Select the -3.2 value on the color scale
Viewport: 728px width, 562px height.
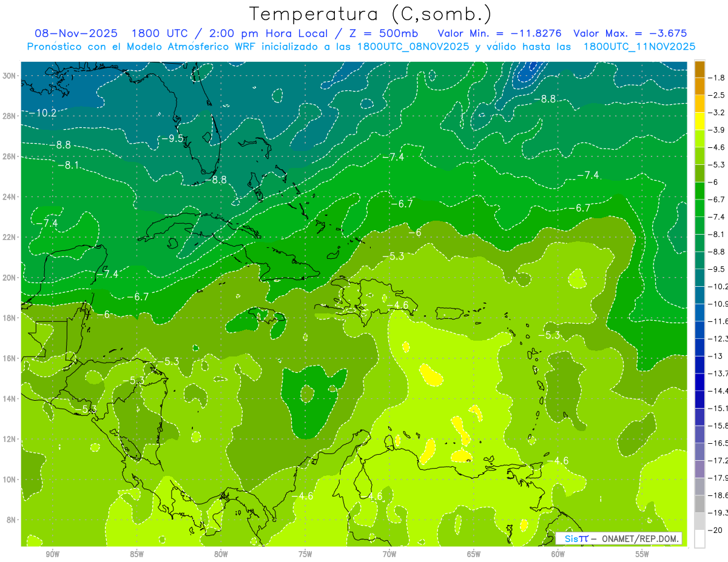point(716,112)
